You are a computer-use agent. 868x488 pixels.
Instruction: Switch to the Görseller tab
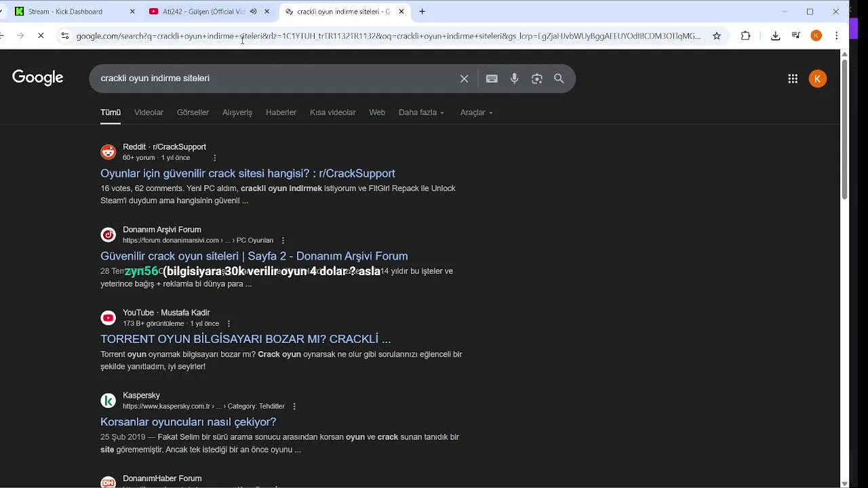click(x=193, y=113)
